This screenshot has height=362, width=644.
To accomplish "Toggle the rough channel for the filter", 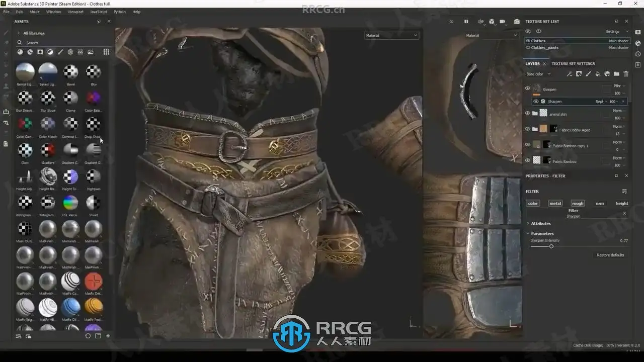I will tap(578, 203).
